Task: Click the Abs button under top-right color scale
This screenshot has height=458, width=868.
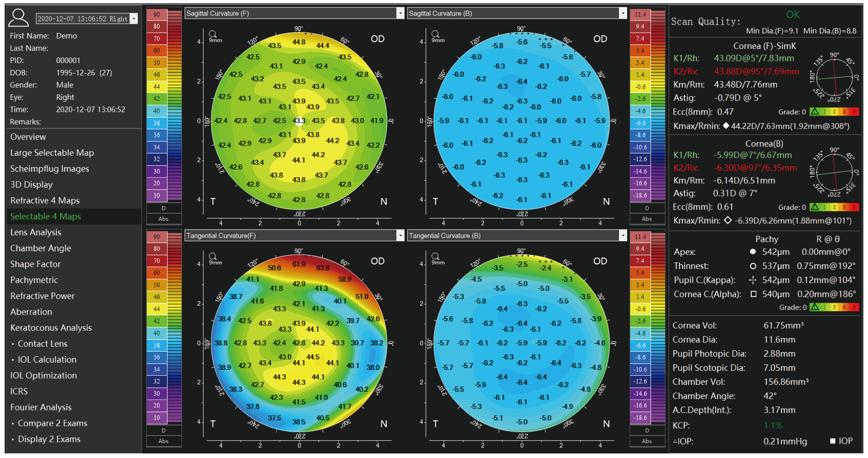Action: pyautogui.click(x=647, y=219)
